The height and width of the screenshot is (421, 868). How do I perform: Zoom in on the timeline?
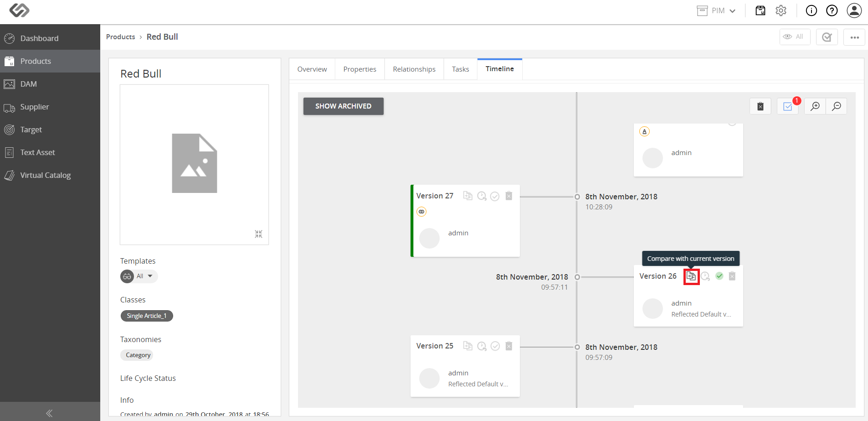(x=815, y=106)
